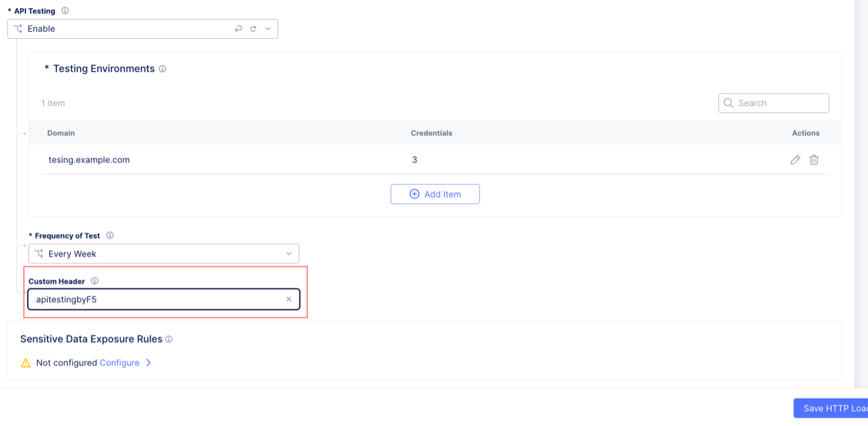
Task: Expand the Configure chevron arrow
Action: tap(149, 362)
